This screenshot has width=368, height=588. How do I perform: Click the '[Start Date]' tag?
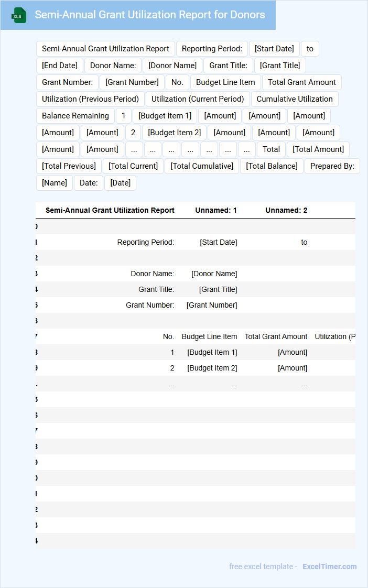(274, 49)
